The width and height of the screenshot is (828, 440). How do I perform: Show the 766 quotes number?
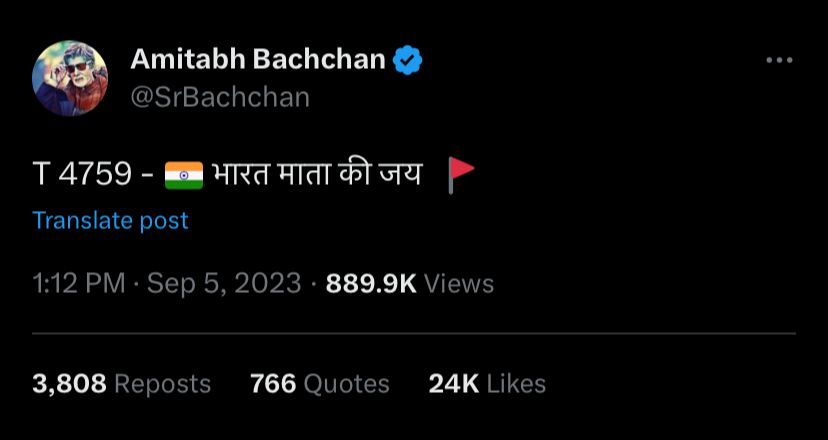click(273, 384)
